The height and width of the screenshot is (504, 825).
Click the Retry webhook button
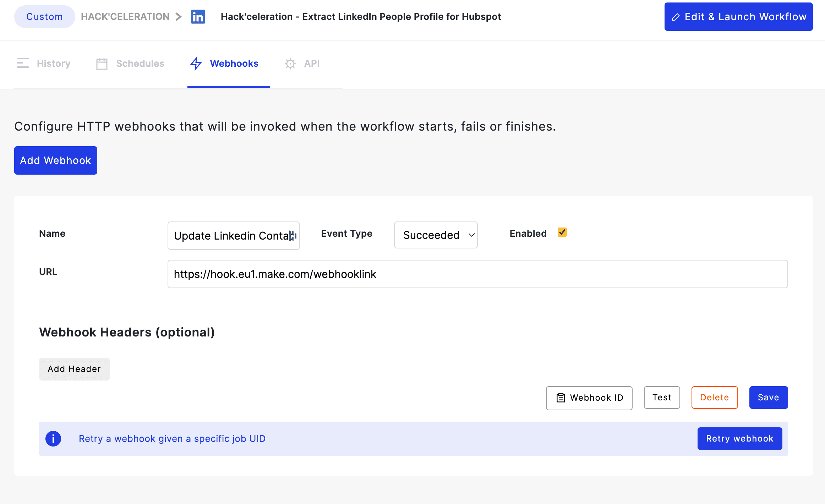pos(740,439)
